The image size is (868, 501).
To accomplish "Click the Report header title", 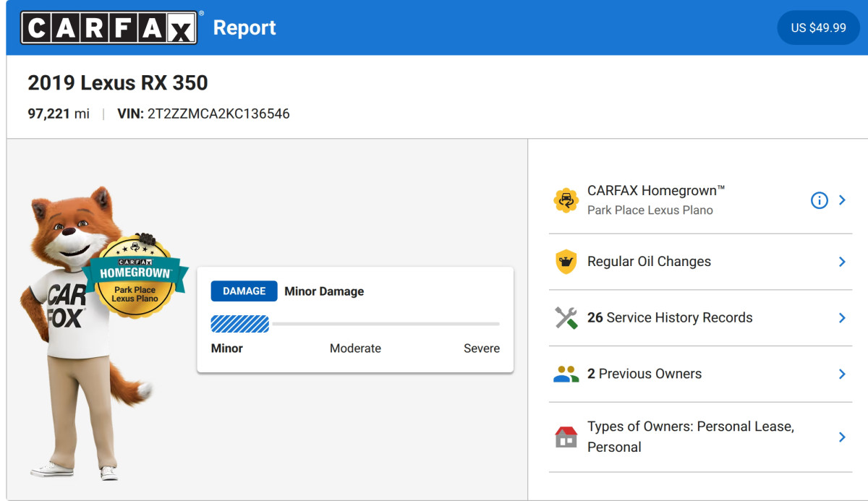I will tap(244, 27).
